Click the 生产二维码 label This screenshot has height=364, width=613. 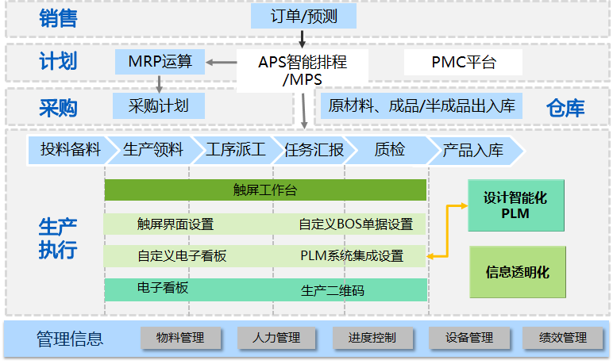pos(333,290)
